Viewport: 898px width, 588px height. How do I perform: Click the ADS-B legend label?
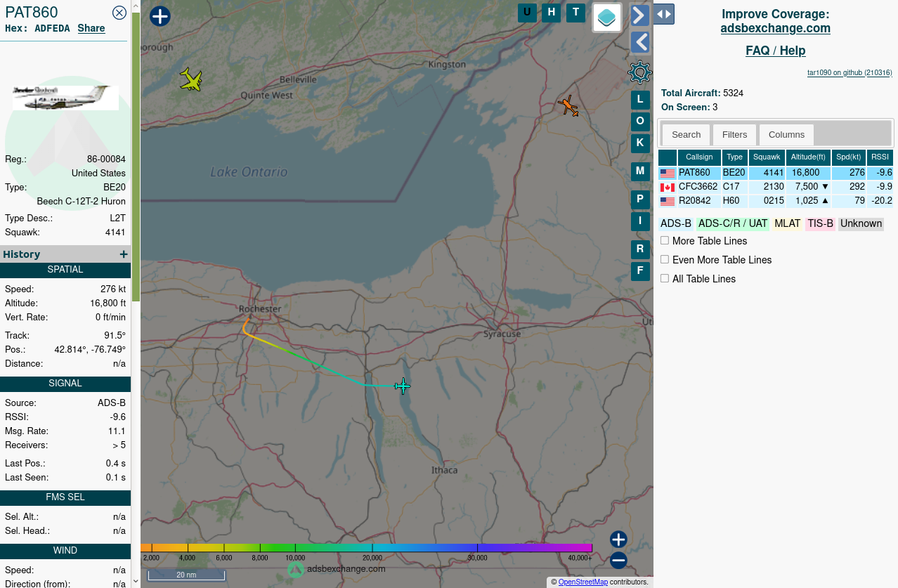point(676,224)
